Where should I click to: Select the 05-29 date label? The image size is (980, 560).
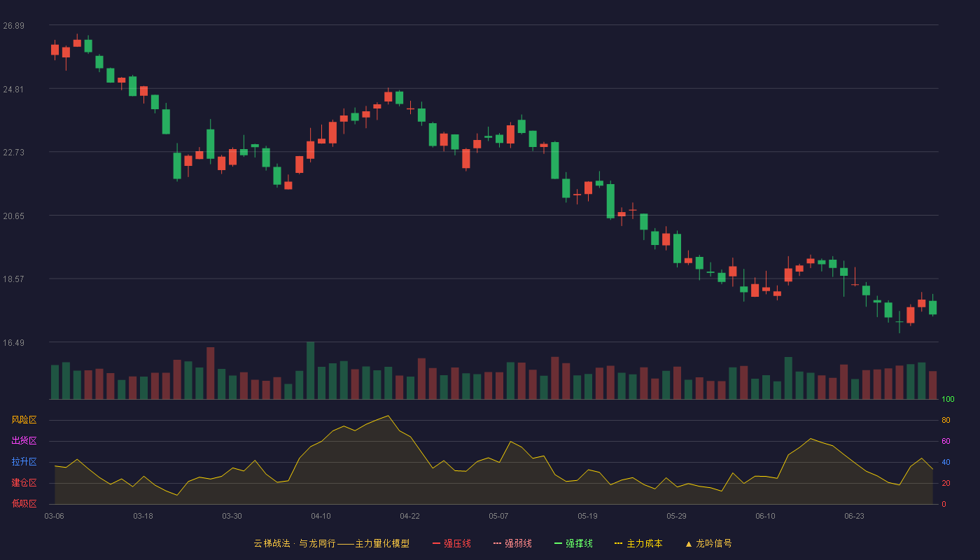coord(676,516)
